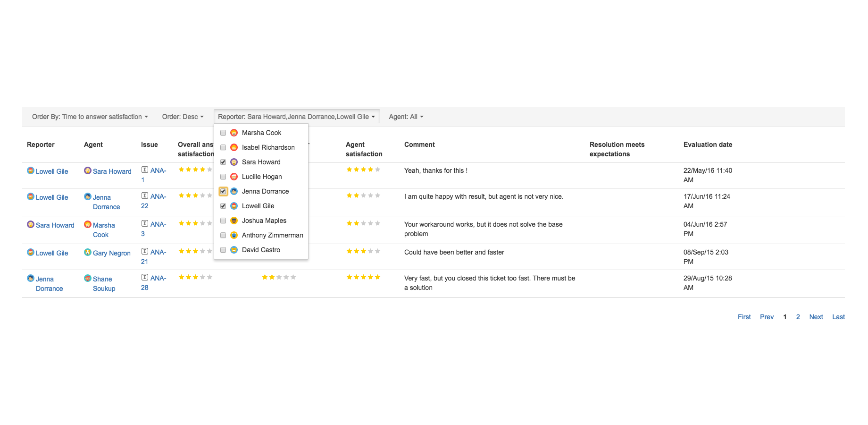Click David Castro's avatar icon in the list
The image size is (868, 425).
(x=234, y=250)
